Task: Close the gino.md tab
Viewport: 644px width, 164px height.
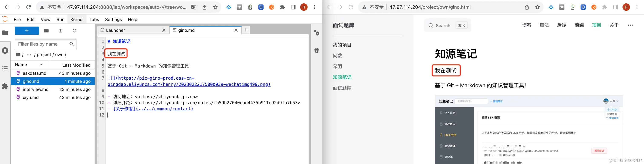Action: (236, 30)
